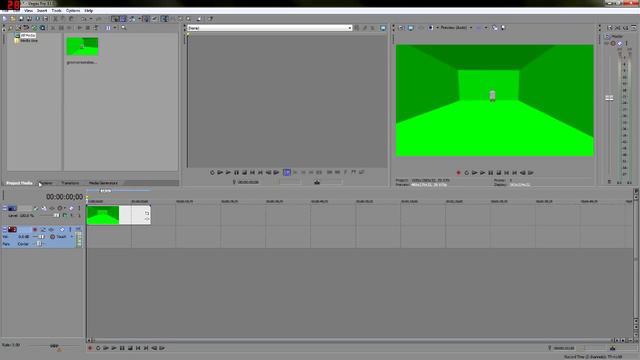This screenshot has width=640, height=360.
Task: Copy preview snapshot to clipboard
Action: [495, 28]
